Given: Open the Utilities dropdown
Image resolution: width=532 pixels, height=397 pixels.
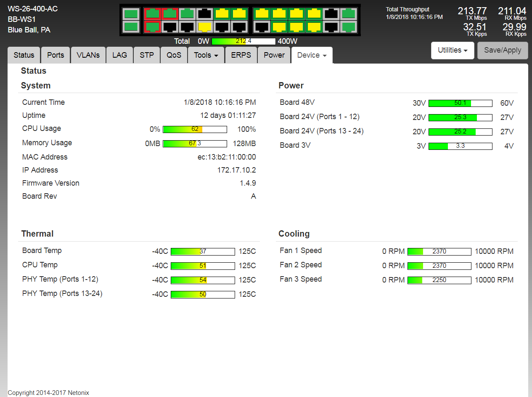Looking at the screenshot, I should (x=453, y=50).
